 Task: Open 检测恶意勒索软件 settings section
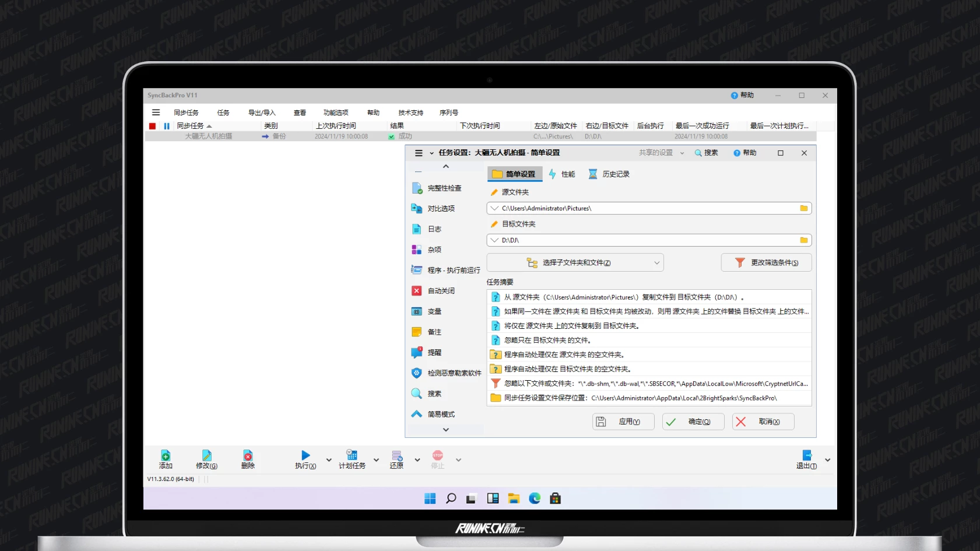pyautogui.click(x=454, y=373)
